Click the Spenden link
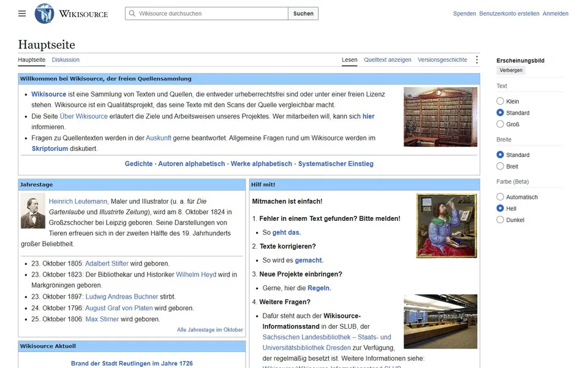The width and height of the screenshot is (588, 368). 464,13
